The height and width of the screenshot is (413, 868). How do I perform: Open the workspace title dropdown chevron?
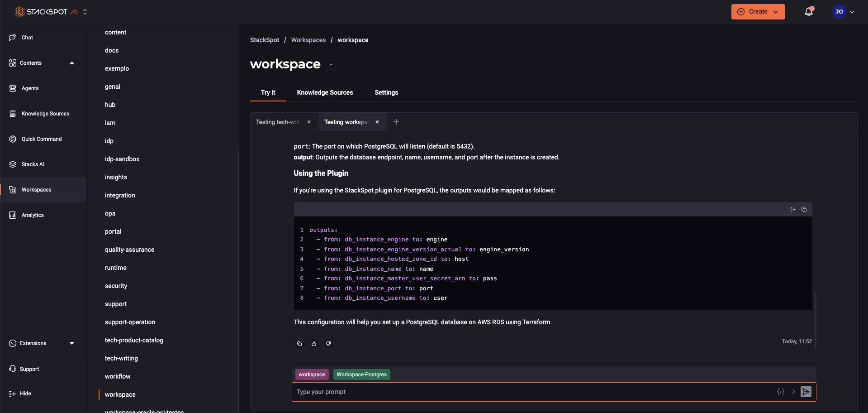(x=331, y=64)
